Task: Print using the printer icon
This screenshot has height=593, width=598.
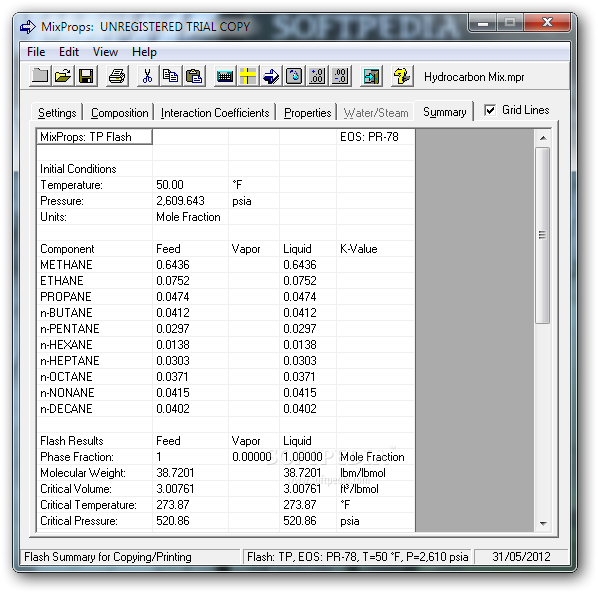Action: click(x=117, y=76)
